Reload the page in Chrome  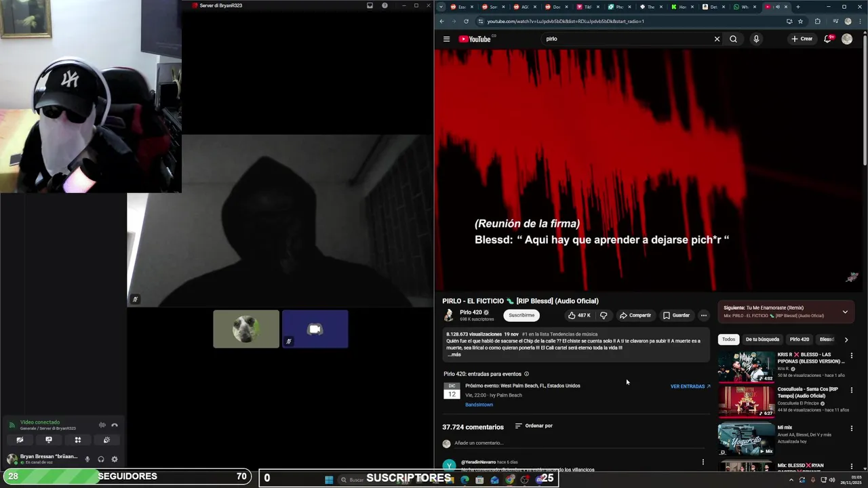[466, 21]
